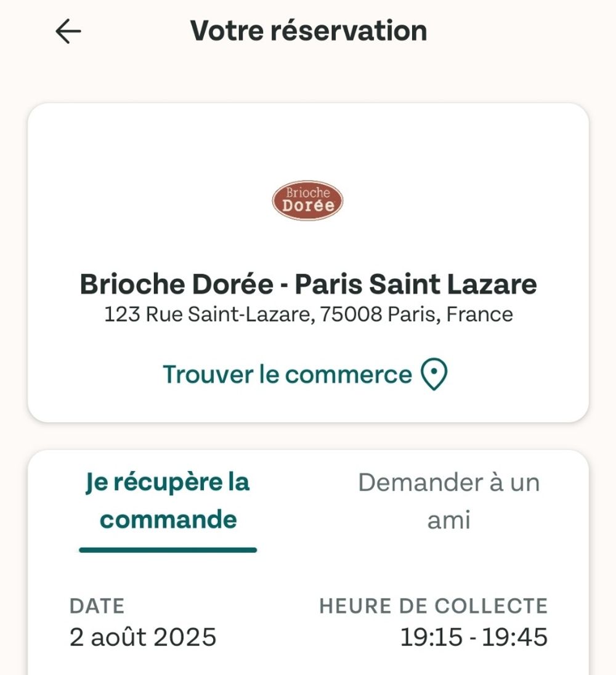The height and width of the screenshot is (675, 616).
Task: Tap the Brioche Dorée oval logo
Action: [x=307, y=200]
